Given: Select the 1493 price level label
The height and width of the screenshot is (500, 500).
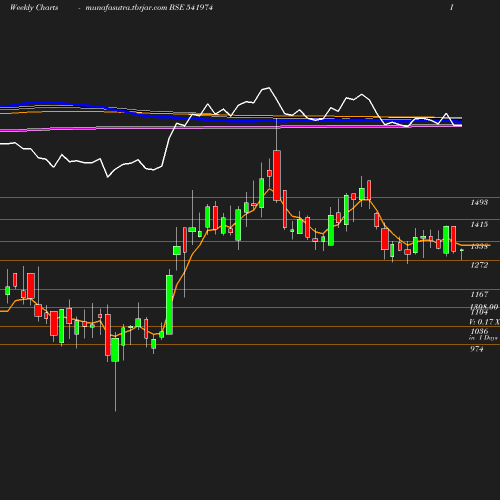Looking at the screenshot, I should point(479,202).
